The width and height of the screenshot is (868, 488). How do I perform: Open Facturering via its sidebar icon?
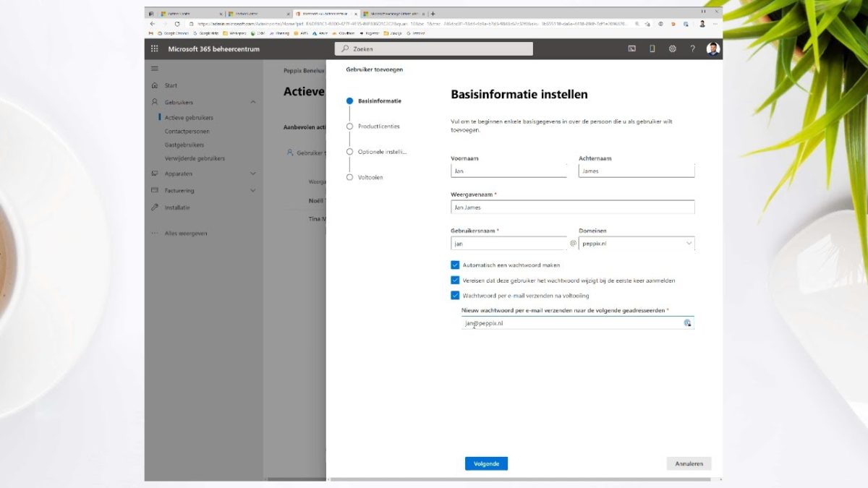tap(154, 190)
